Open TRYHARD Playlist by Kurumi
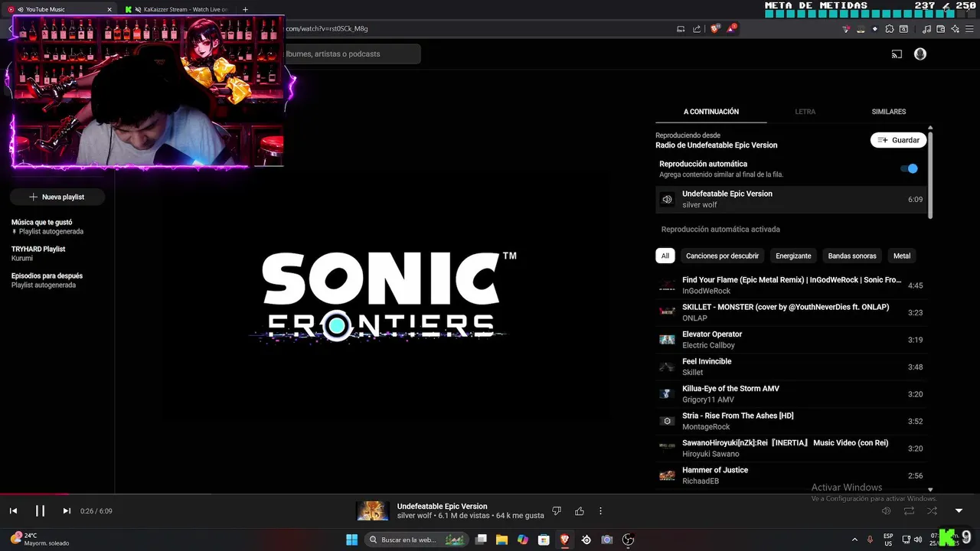980x551 pixels. point(38,253)
